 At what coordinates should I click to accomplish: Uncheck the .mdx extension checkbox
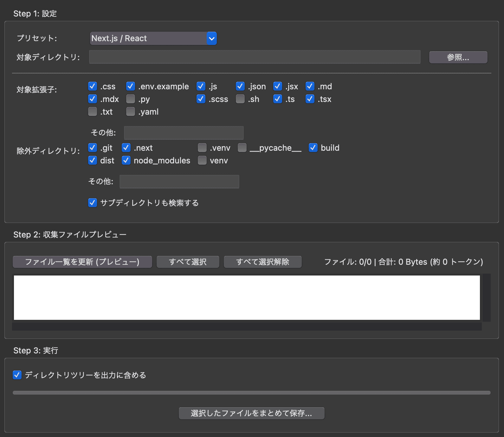click(x=92, y=99)
